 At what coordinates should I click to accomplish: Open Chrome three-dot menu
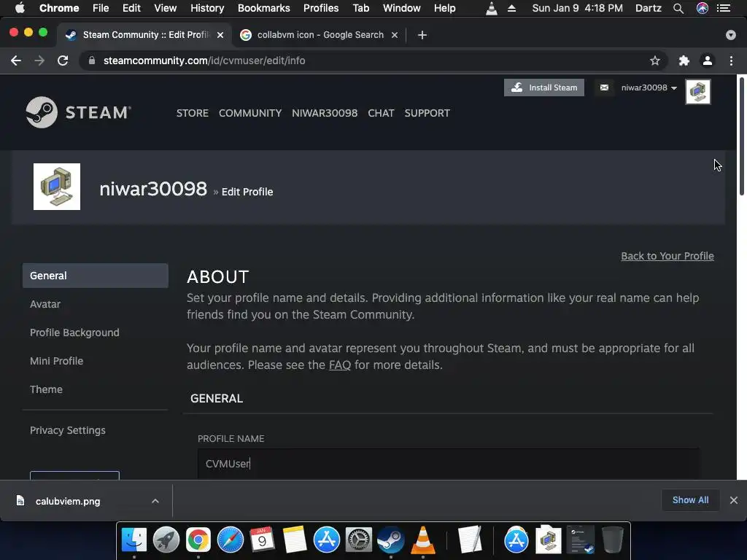click(731, 61)
